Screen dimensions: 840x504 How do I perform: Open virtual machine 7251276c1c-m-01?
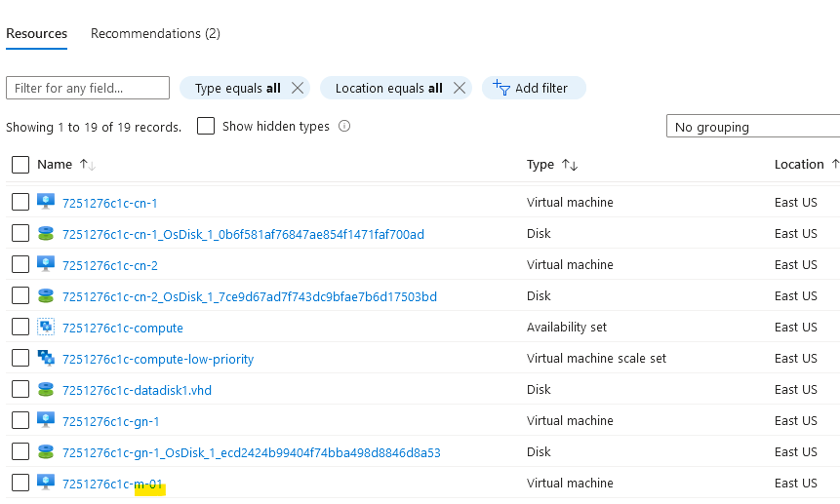pos(112,485)
